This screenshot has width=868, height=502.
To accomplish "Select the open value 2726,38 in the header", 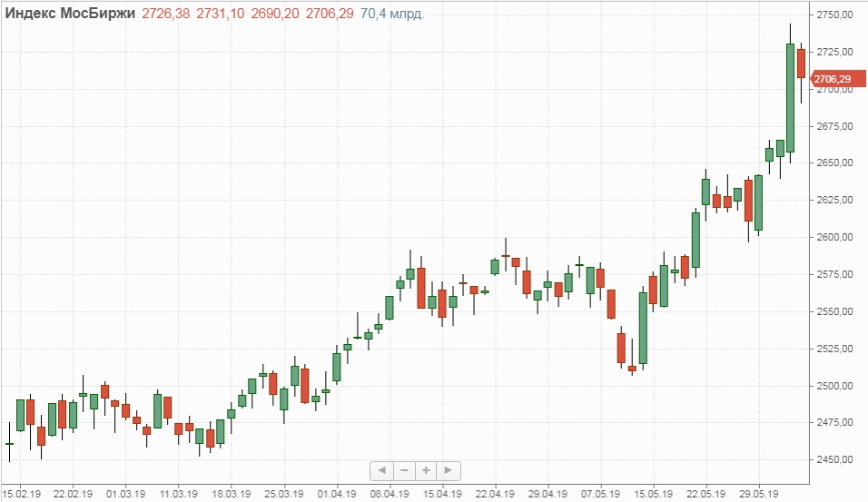I will tap(167, 14).
